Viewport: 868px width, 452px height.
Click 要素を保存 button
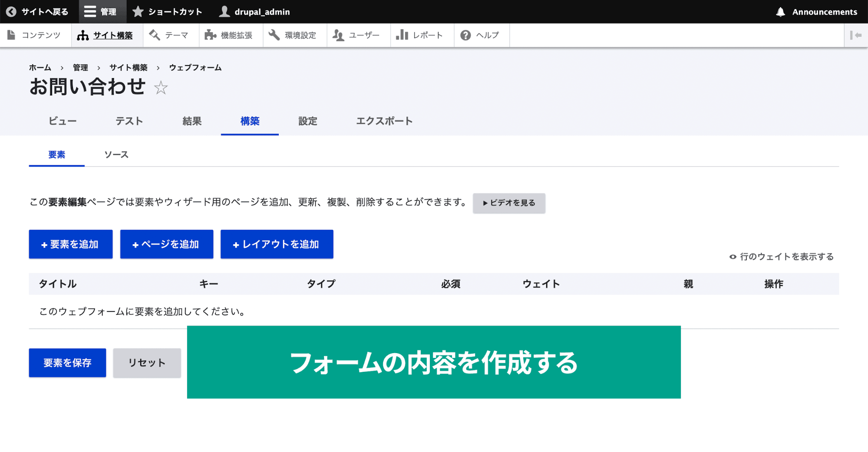pos(67,363)
